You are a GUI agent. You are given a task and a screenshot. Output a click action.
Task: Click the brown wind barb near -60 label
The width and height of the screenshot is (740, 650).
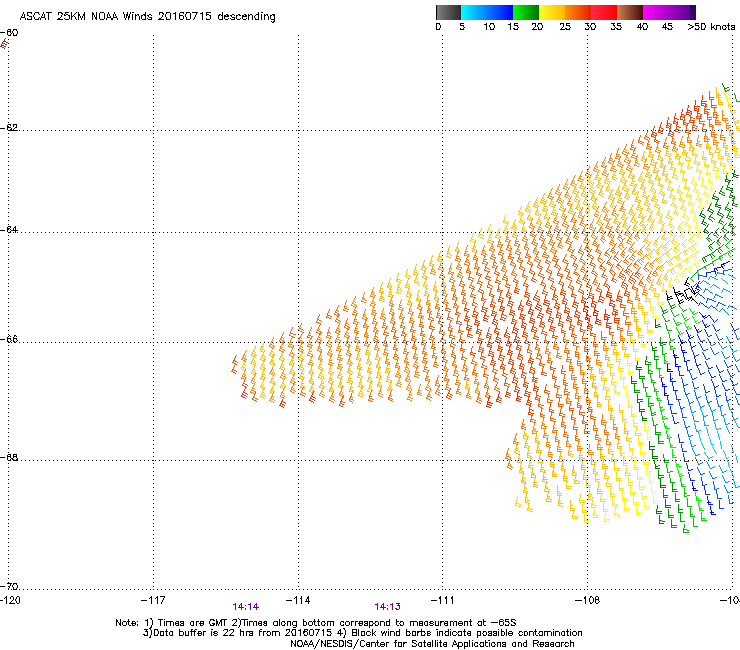point(4,44)
